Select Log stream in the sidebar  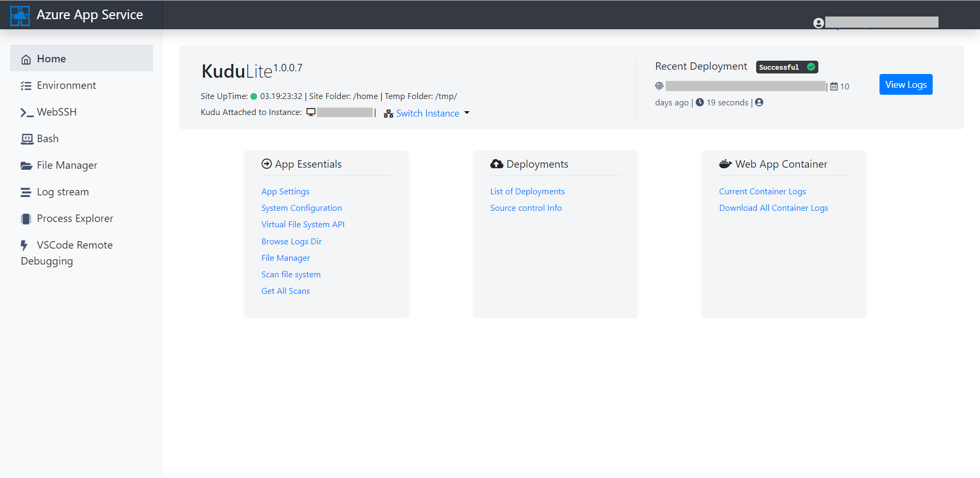(x=63, y=192)
